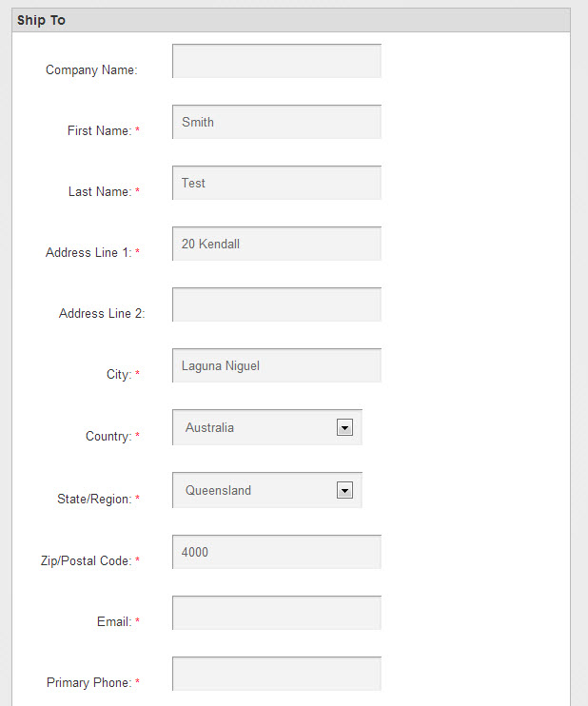
Task: Click the Country label text
Action: pos(108,437)
